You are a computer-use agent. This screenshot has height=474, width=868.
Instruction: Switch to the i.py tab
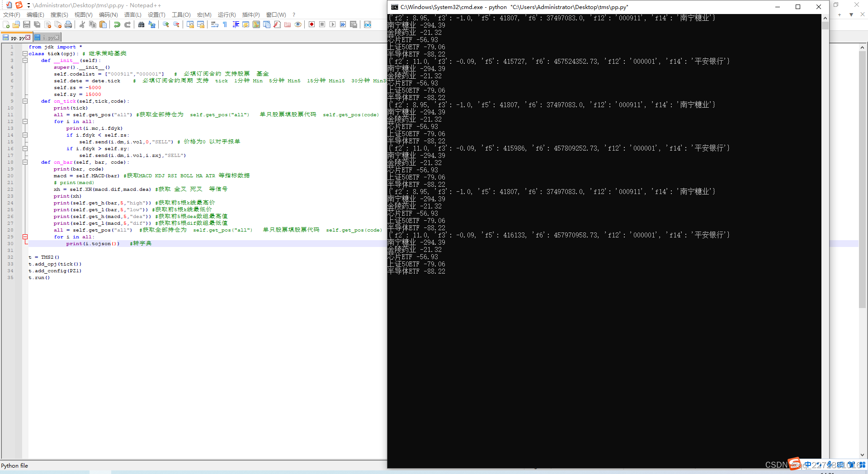click(47, 38)
